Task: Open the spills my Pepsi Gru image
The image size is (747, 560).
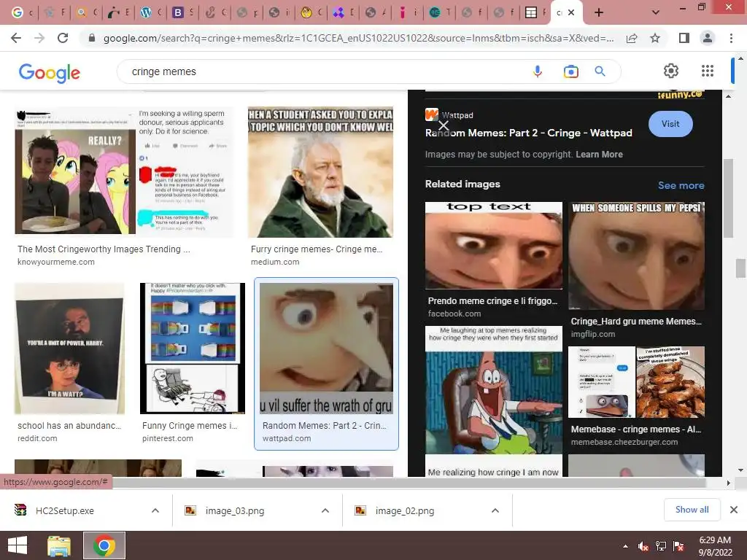Action: pos(636,256)
